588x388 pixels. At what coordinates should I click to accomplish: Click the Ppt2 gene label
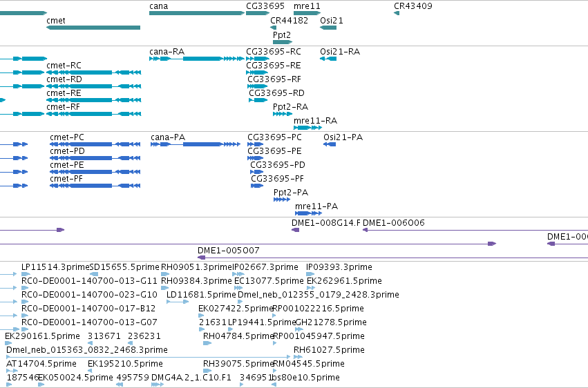282,35
